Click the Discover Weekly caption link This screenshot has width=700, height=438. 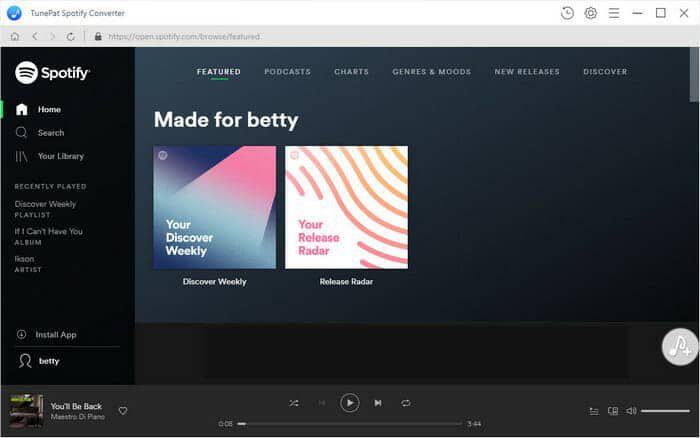click(x=214, y=282)
